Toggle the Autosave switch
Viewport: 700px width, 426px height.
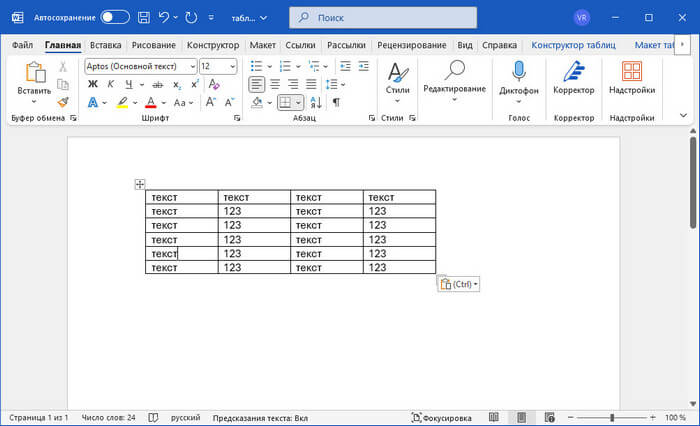tap(115, 18)
